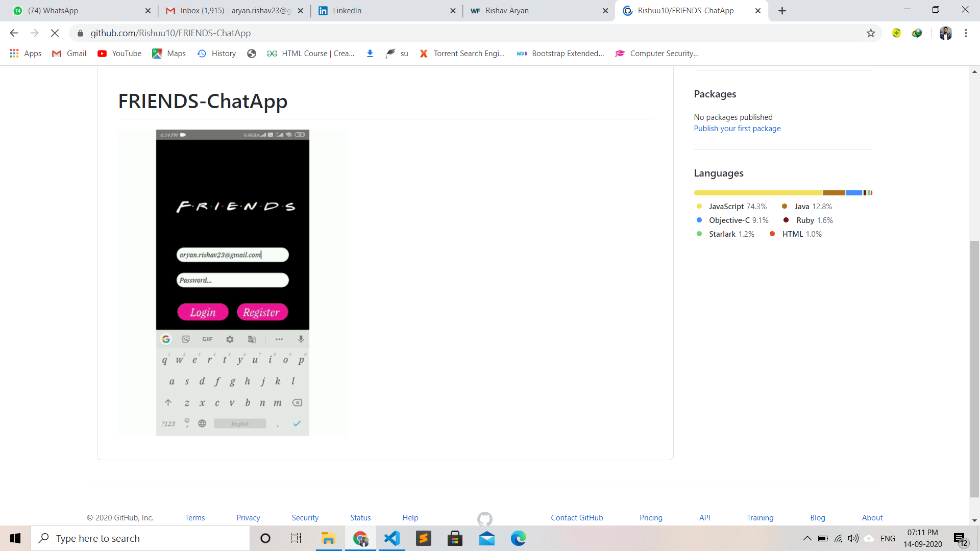Screen dimensions: 980x551
Task: Open the Help footer link
Action: [410, 518]
